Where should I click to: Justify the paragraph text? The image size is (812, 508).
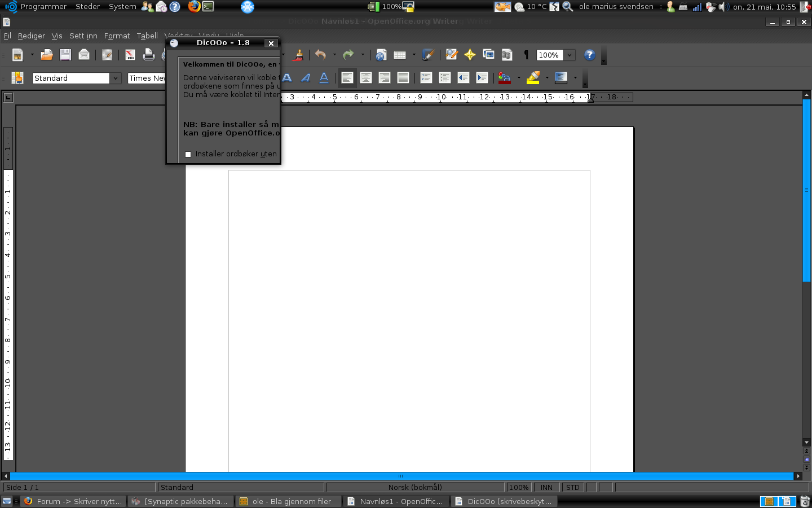(403, 78)
